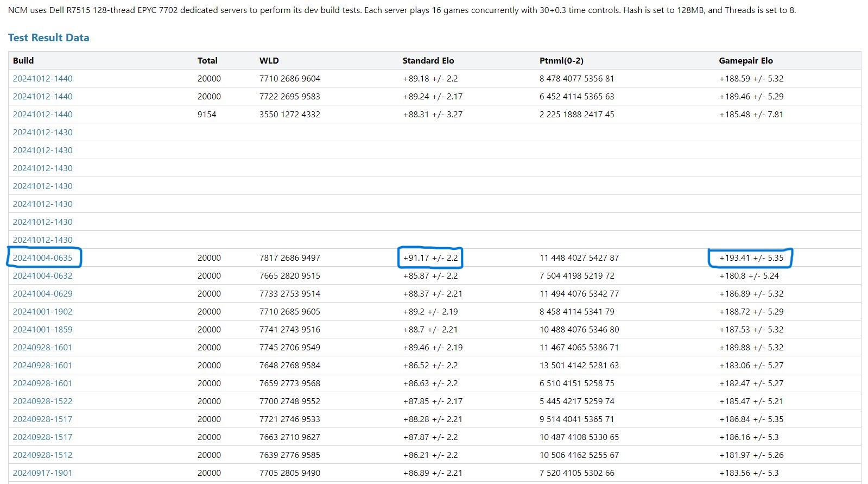This screenshot has height=484, width=868.
Task: Select Gamepair Elo +180.8 +/- 5.24
Action: [x=749, y=275]
